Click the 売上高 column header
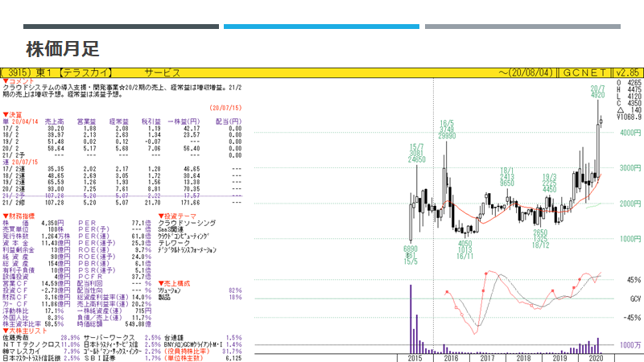644x362 pixels. pyautogui.click(x=54, y=121)
